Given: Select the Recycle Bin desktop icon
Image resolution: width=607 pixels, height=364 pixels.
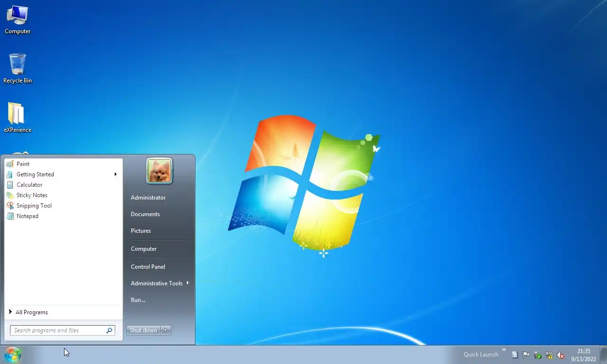Looking at the screenshot, I should point(18,69).
